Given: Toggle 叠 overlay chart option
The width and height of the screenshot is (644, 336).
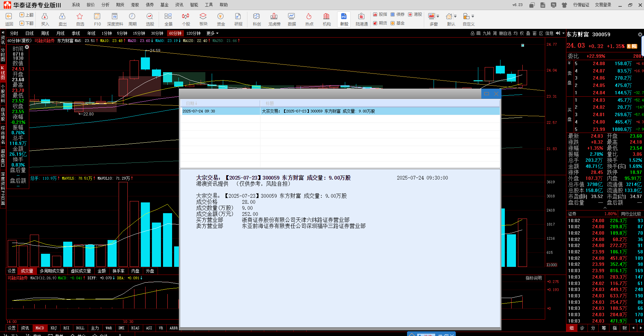Looking at the screenshot, I should tap(528, 33).
